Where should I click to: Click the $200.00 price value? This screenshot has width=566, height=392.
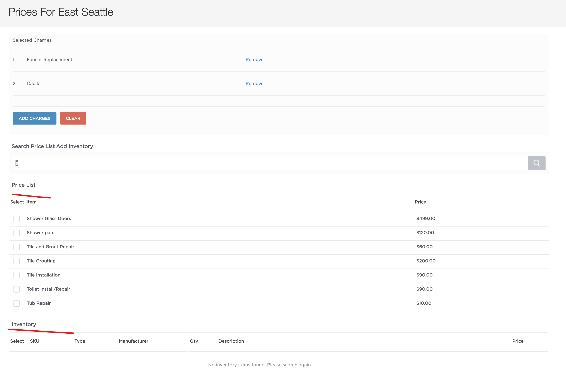pos(426,261)
